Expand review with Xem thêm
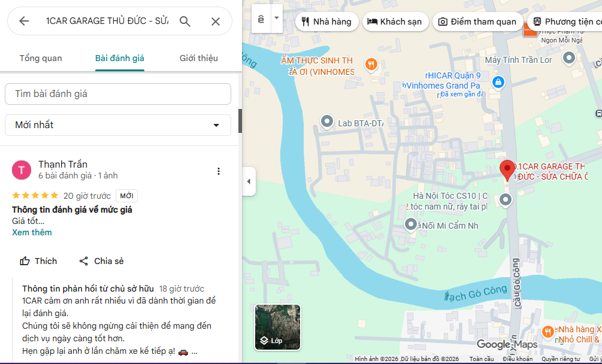The width and height of the screenshot is (602, 364). tap(32, 232)
